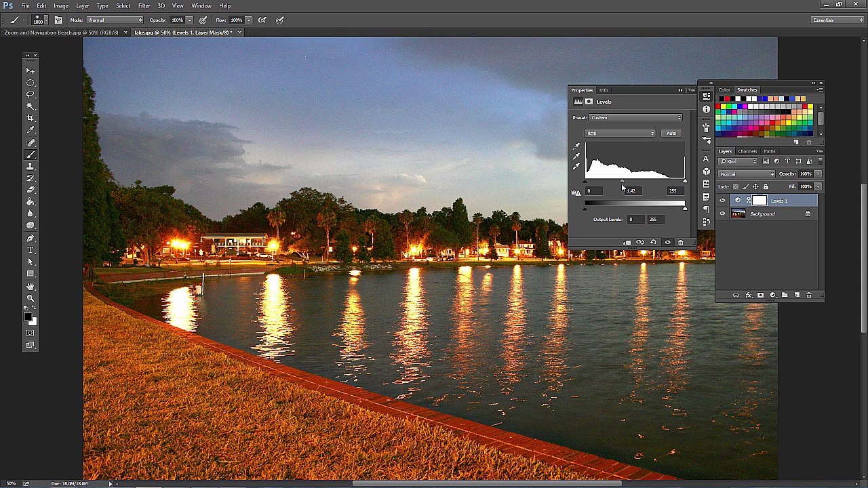Delete the adjustment layer from Properties panel
868x488 pixels.
(x=680, y=242)
